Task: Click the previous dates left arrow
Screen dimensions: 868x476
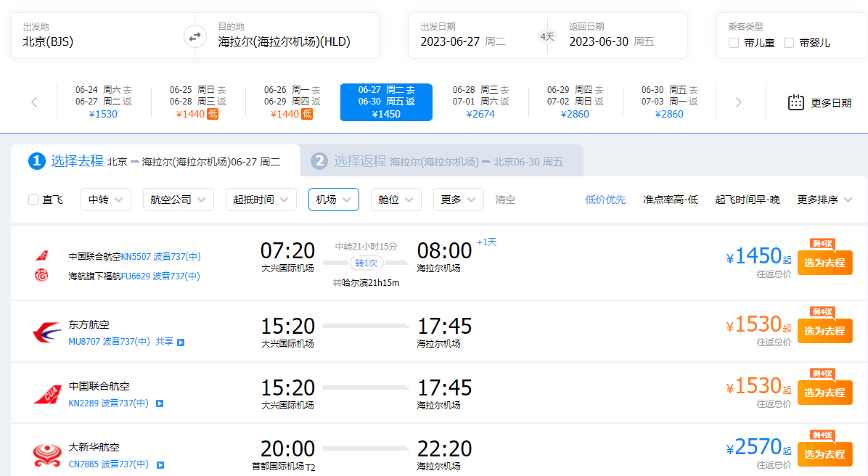Action: 34,102
